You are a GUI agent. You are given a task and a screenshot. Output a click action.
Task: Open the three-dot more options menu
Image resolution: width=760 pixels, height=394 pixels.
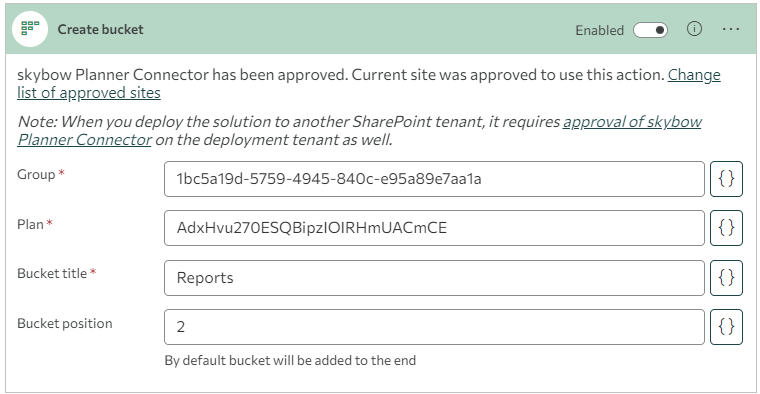coord(730,29)
